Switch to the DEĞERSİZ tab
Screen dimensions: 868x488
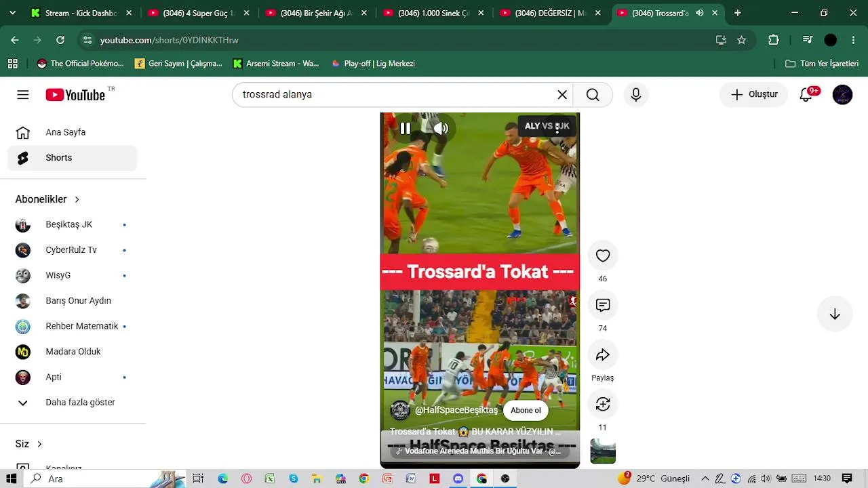(551, 13)
